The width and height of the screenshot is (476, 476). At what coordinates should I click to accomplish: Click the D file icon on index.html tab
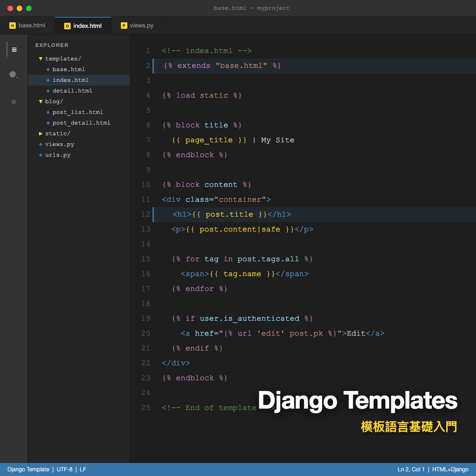67,26
